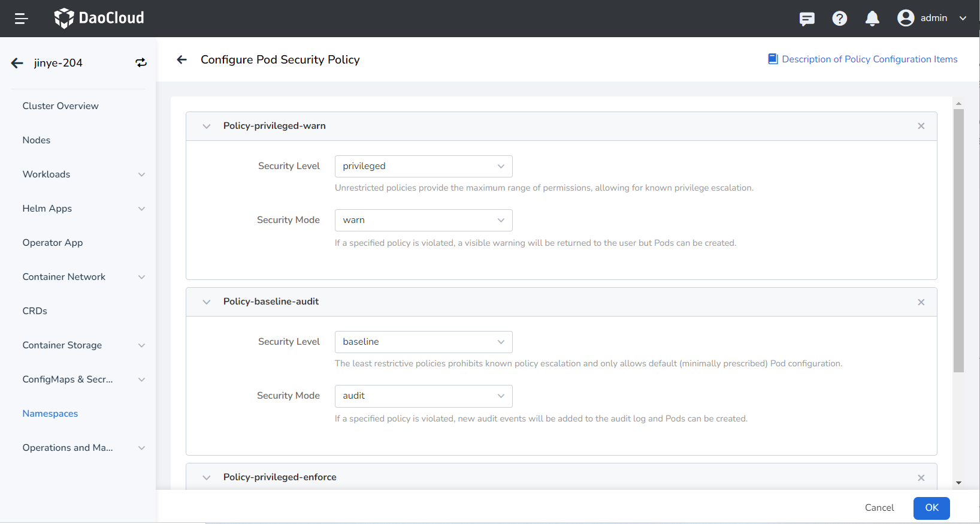This screenshot has width=980, height=524.
Task: Toggle the hamburger navigation menu
Action: pos(21,19)
